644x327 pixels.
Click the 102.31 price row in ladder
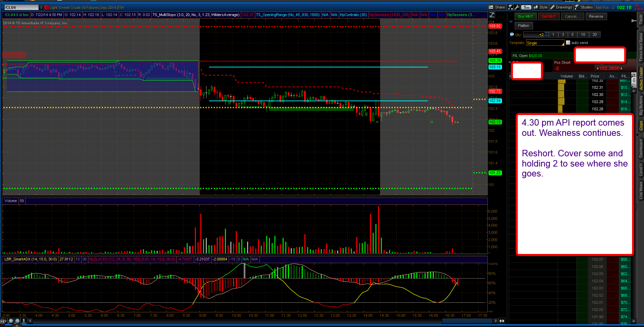coord(597,87)
